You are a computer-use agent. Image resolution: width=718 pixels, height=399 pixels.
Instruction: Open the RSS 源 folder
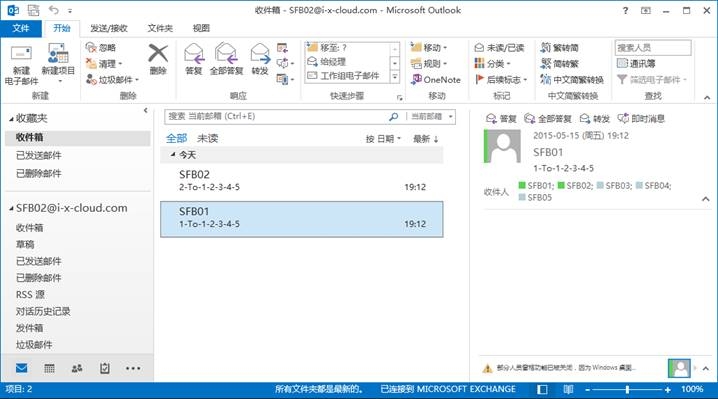(30, 295)
